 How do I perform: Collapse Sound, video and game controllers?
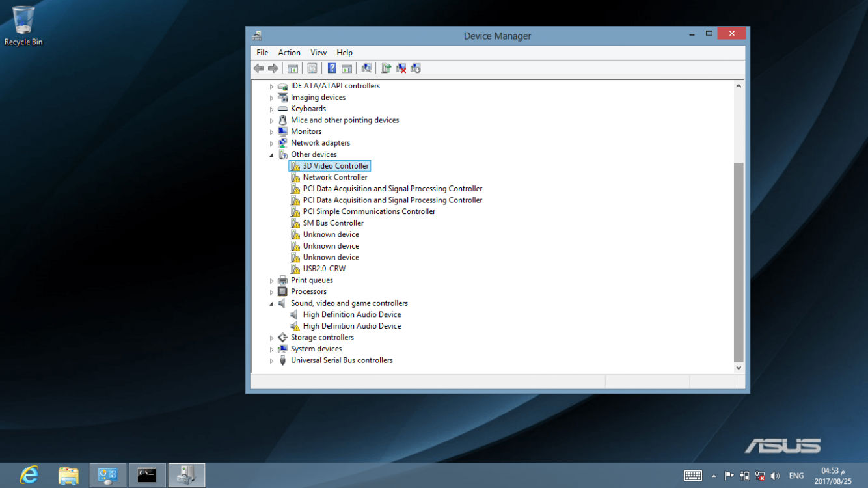pyautogui.click(x=272, y=303)
